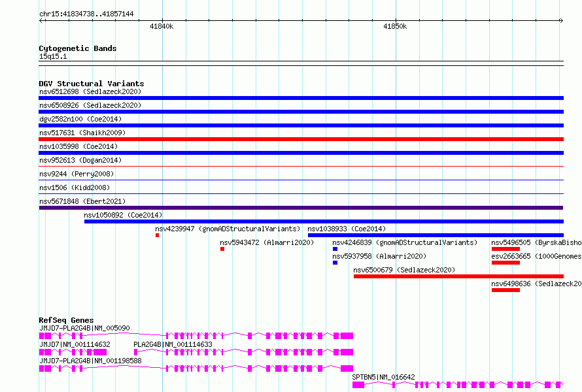The height and width of the screenshot is (392, 582).
Task: Select the red bar under nsv6500679
Action: [458, 276]
